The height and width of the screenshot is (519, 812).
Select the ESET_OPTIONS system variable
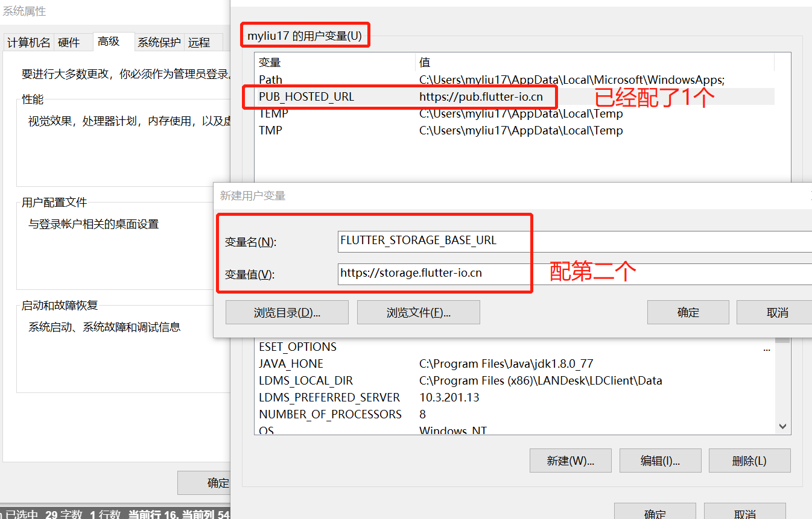(x=515, y=347)
